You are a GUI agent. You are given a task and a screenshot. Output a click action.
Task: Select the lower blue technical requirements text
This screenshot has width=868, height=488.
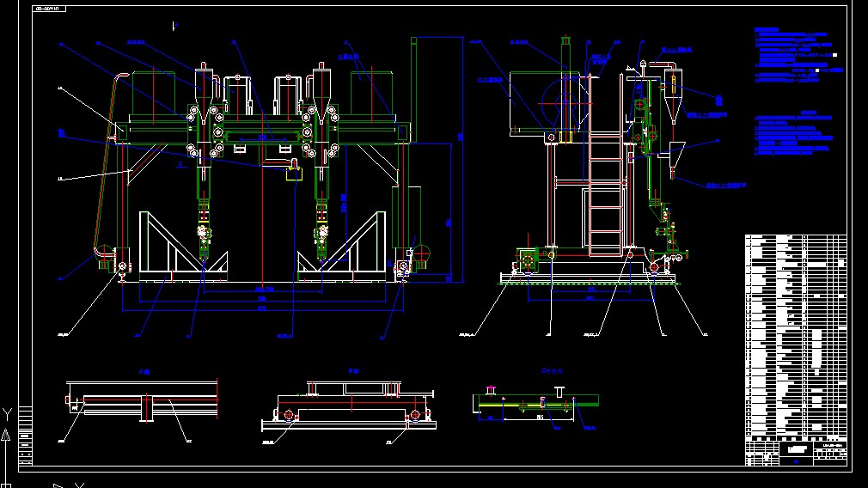794,134
